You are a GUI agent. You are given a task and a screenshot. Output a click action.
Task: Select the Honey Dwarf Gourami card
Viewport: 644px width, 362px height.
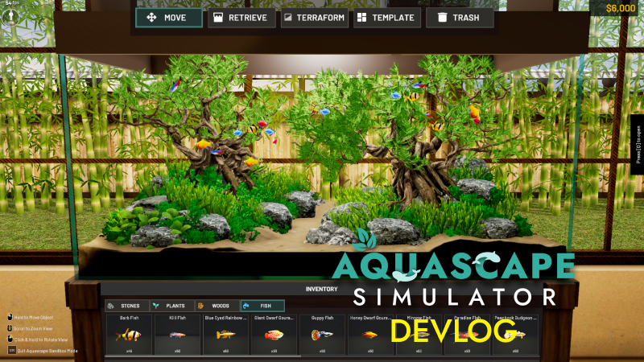pos(370,335)
